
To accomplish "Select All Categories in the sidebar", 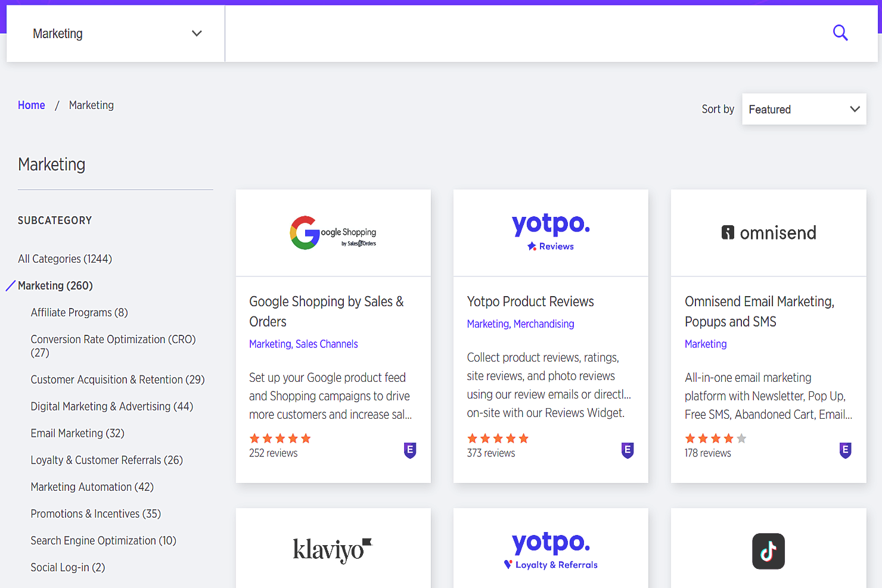I will (65, 259).
